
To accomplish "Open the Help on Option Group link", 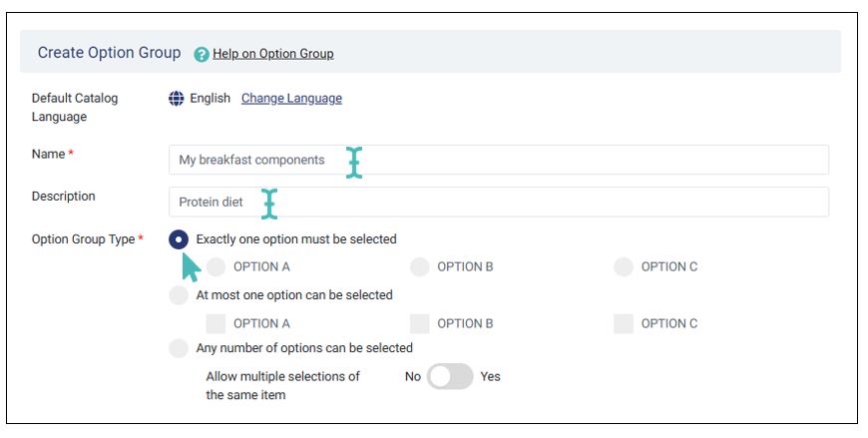I will point(272,54).
